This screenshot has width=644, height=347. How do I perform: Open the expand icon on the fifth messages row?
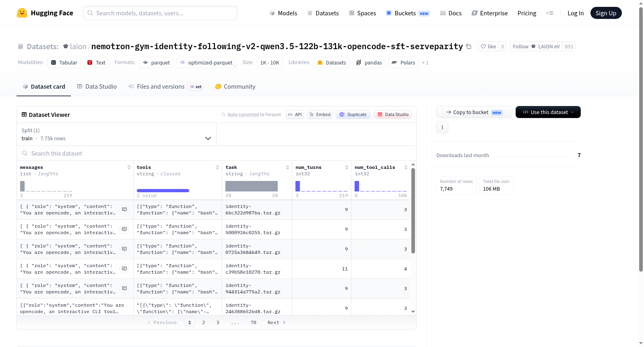[124, 289]
